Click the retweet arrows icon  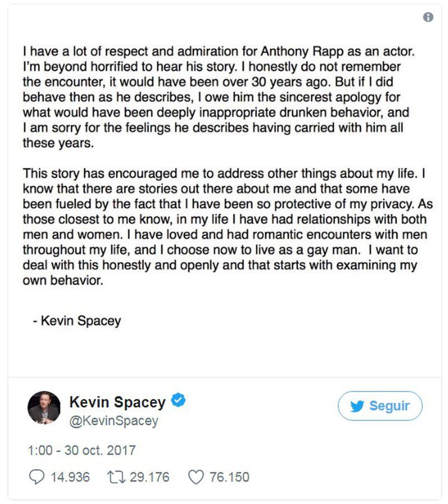115,477
